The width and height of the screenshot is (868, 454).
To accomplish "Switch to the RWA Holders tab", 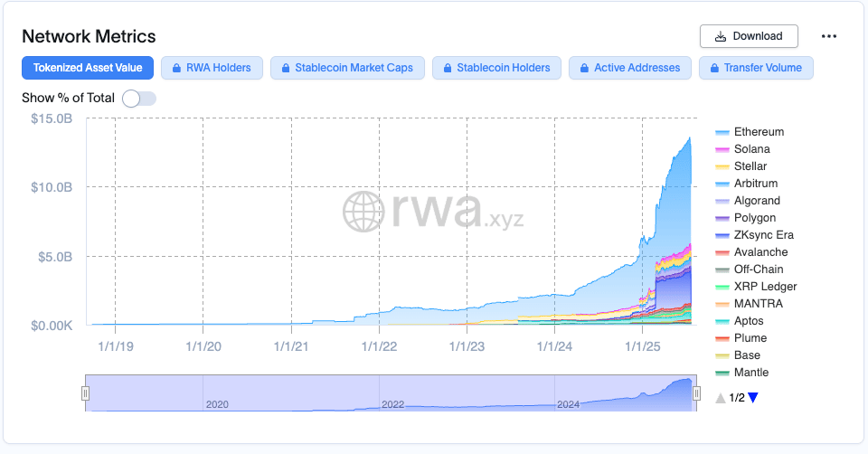I will coord(212,68).
